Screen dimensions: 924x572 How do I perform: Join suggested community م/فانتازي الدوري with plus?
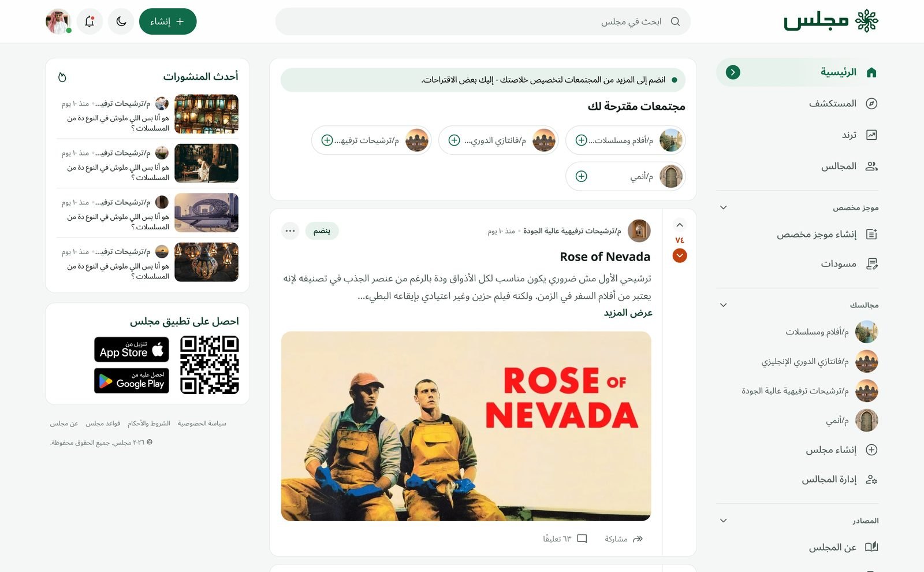pos(454,140)
